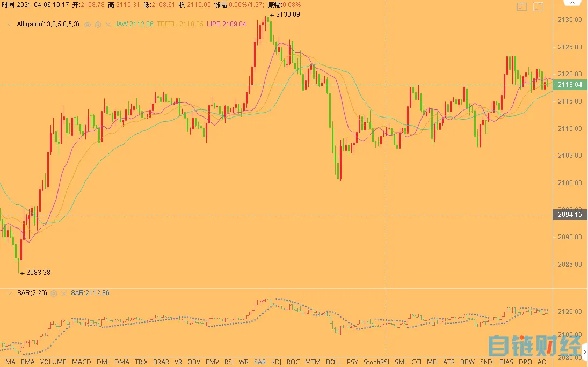The width and height of the screenshot is (588, 367).
Task: Collapse the Alligator indicator chevron
Action: click(9, 24)
